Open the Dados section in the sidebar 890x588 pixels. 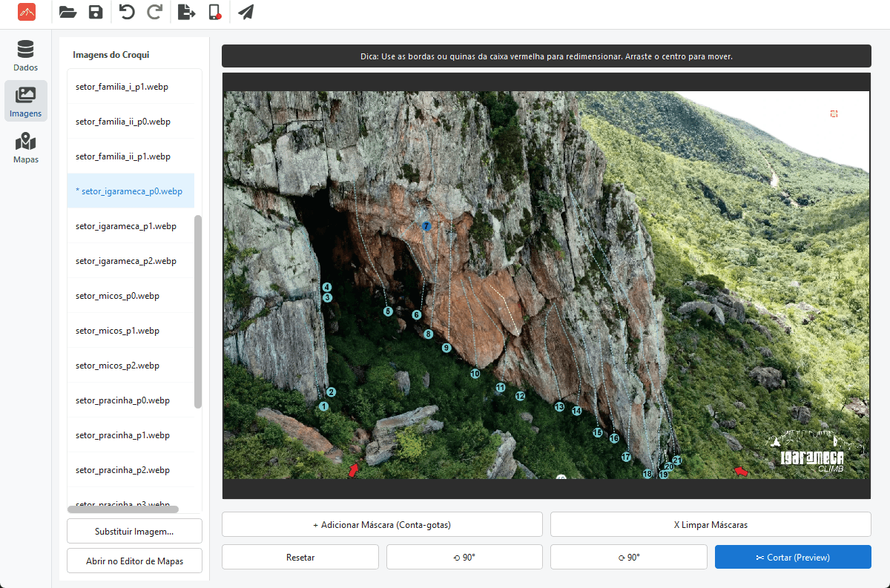(x=26, y=56)
